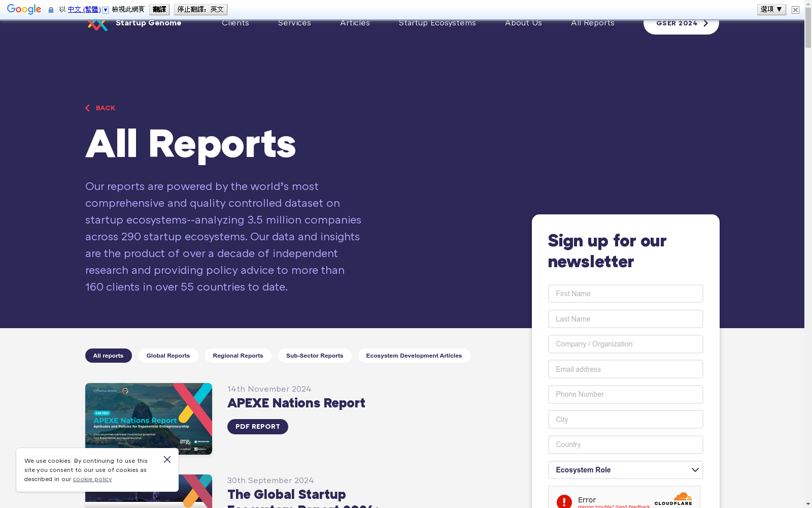Focus the Last Name field
The image size is (812, 508).
[x=625, y=319]
